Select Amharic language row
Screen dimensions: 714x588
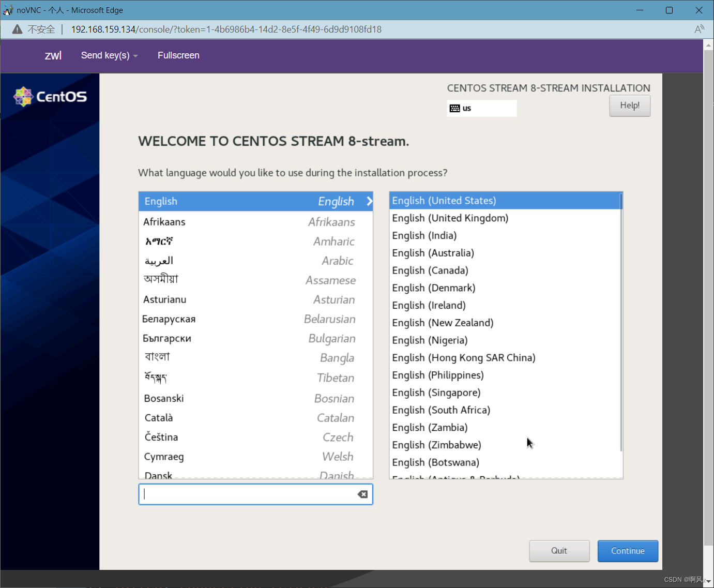256,242
